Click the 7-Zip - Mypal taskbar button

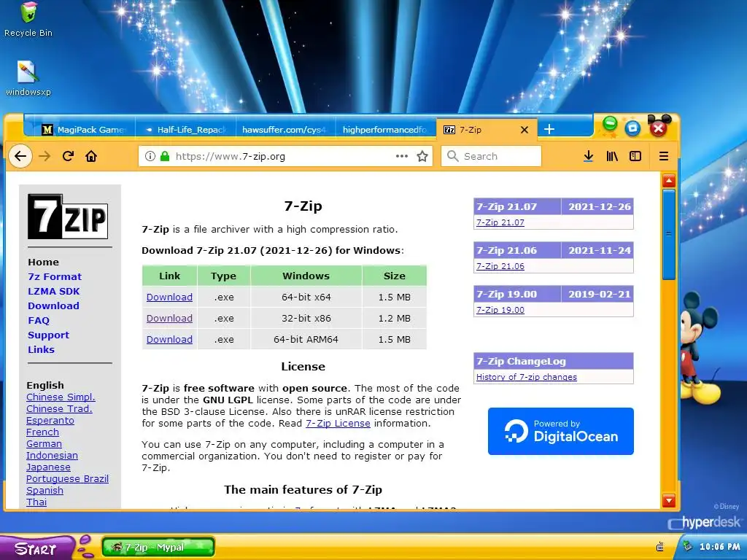(x=158, y=547)
